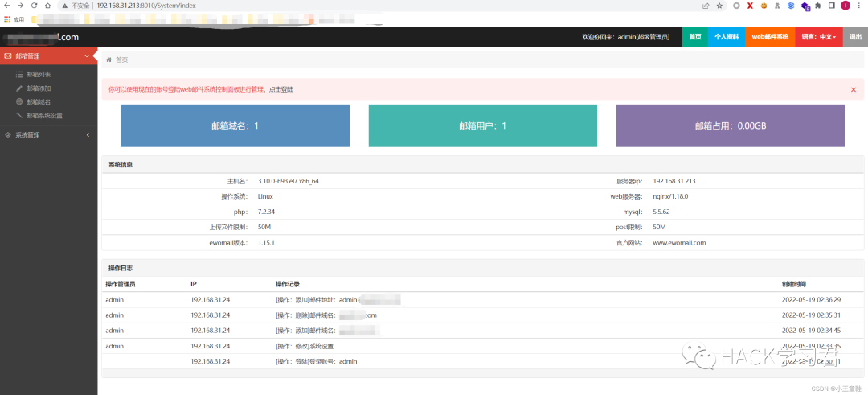The height and width of the screenshot is (395, 868).
Task: Click the 欢迎你回来: admin welcome text
Action: click(625, 37)
